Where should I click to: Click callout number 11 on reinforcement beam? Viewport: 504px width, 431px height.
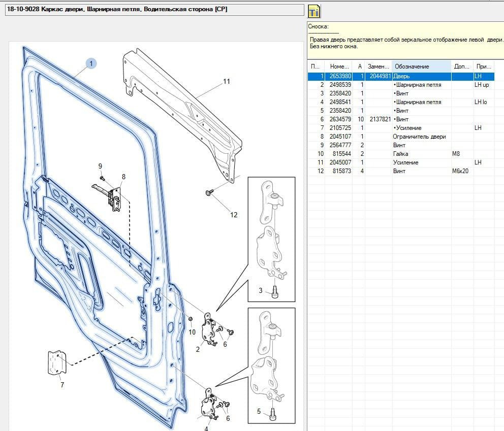point(227,81)
